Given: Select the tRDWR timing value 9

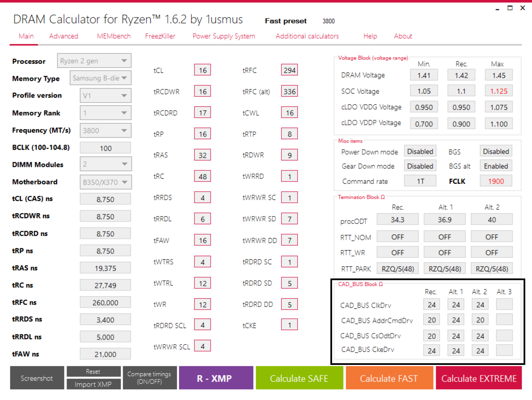Looking at the screenshot, I should [290, 155].
